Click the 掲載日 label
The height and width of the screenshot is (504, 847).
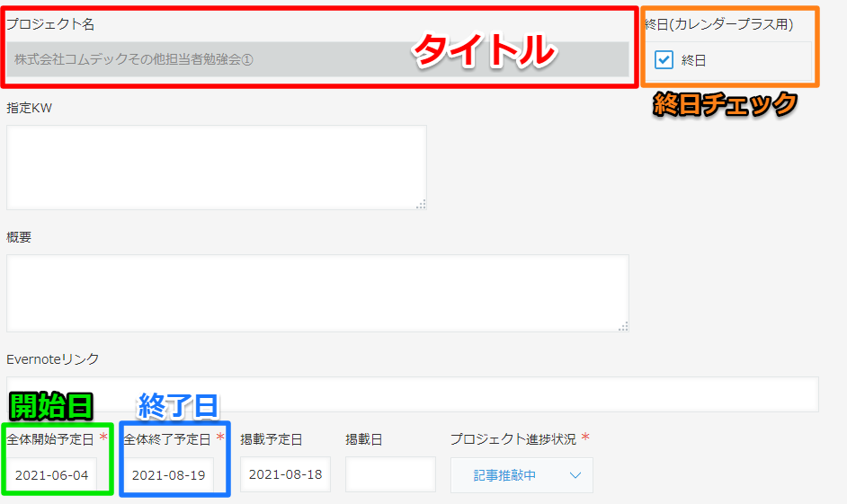[364, 439]
